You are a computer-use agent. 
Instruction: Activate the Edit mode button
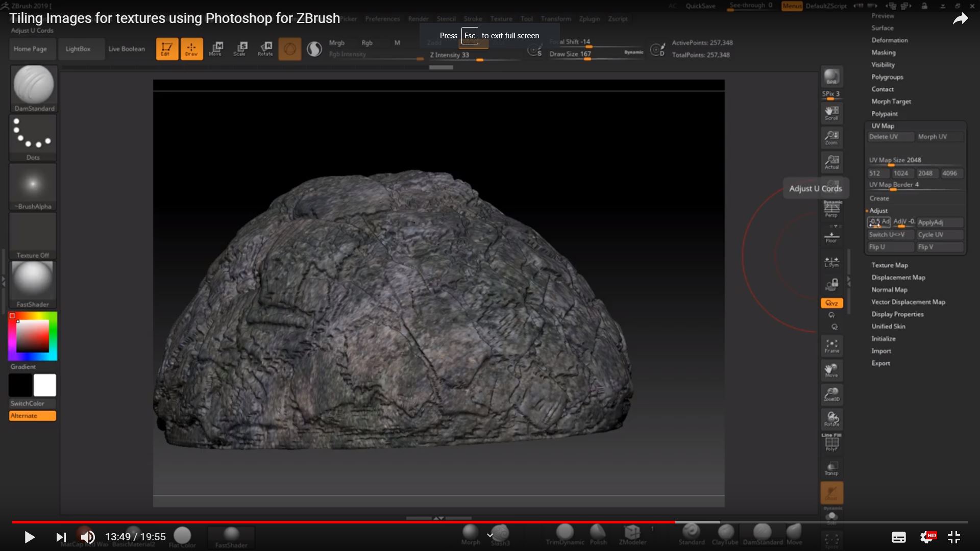pos(167,49)
